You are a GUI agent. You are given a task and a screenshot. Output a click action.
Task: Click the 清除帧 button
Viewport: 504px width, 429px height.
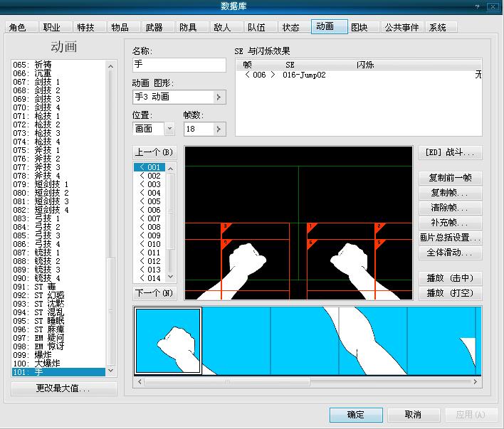pos(451,208)
